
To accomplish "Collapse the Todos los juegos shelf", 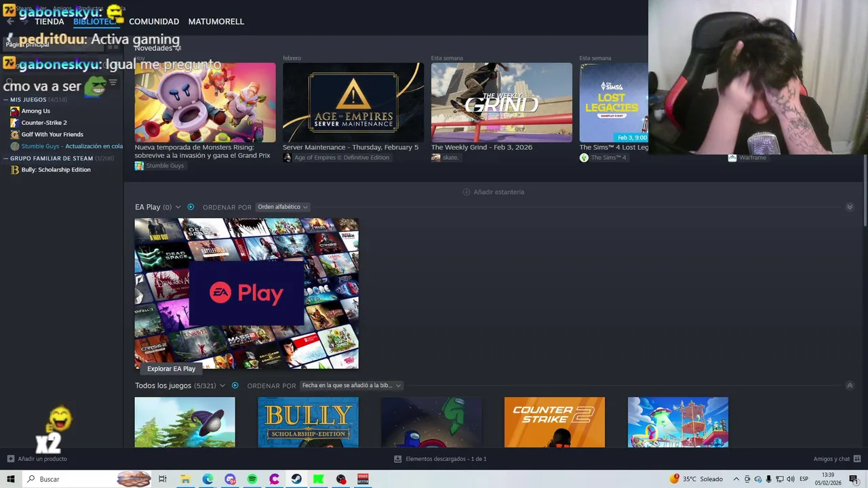I will pos(850,386).
